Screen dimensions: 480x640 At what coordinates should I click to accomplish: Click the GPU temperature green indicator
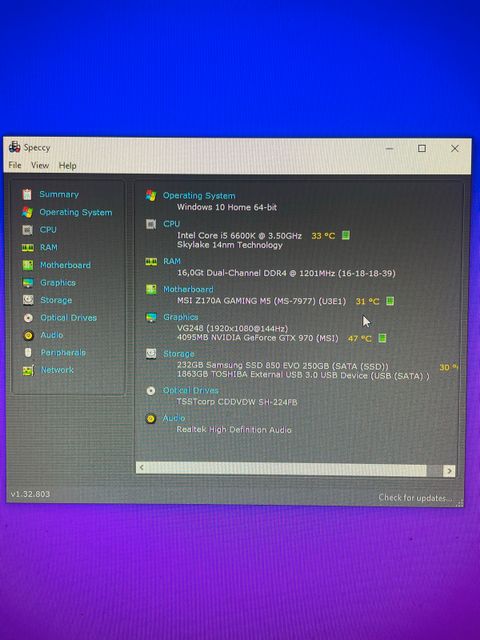pyautogui.click(x=382, y=338)
